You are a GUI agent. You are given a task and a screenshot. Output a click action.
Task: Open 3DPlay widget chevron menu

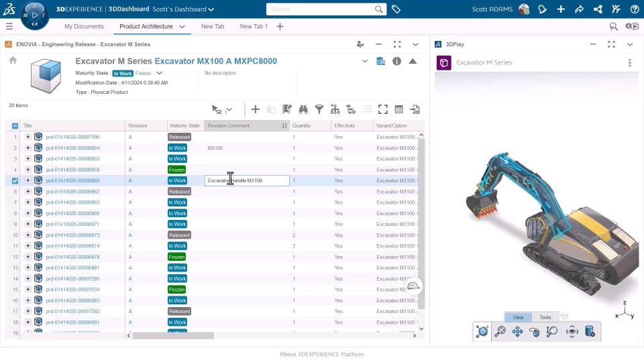(x=630, y=44)
